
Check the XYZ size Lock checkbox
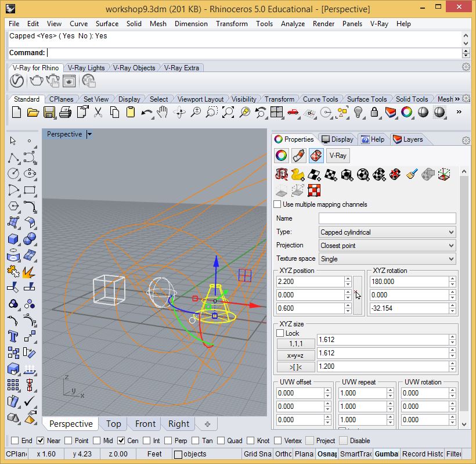tap(280, 333)
